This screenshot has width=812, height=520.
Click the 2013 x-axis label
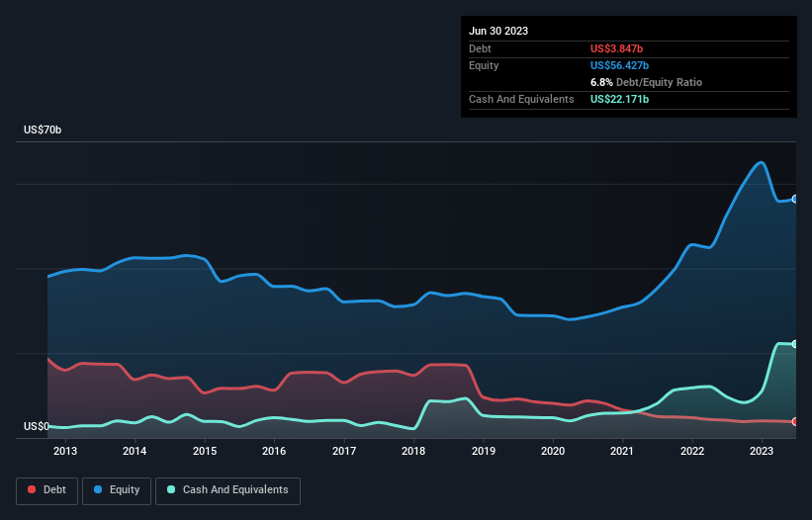[65, 451]
